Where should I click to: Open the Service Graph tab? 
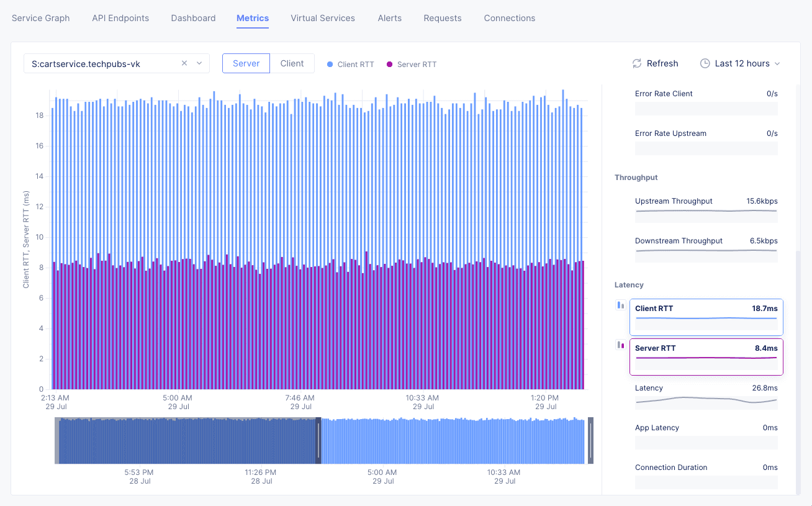click(41, 18)
